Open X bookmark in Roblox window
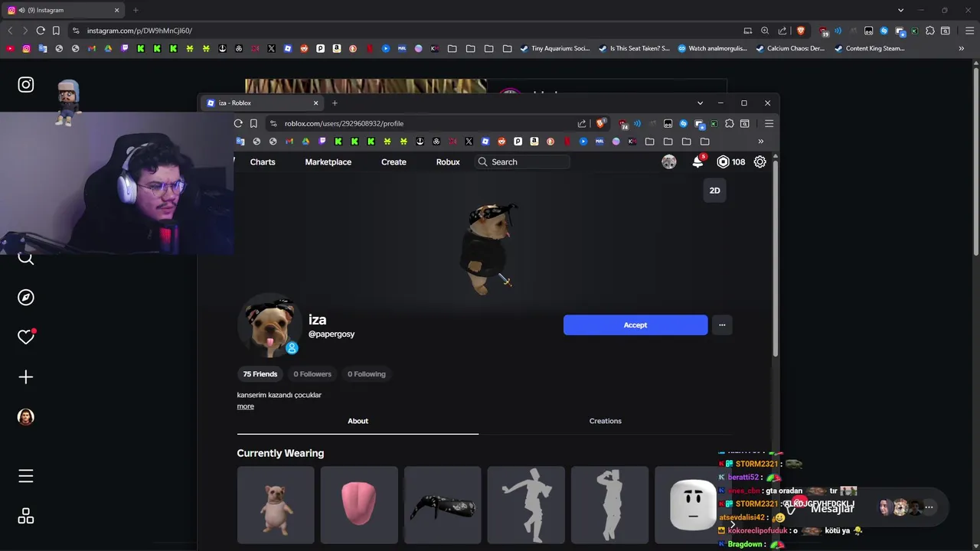 point(469,142)
